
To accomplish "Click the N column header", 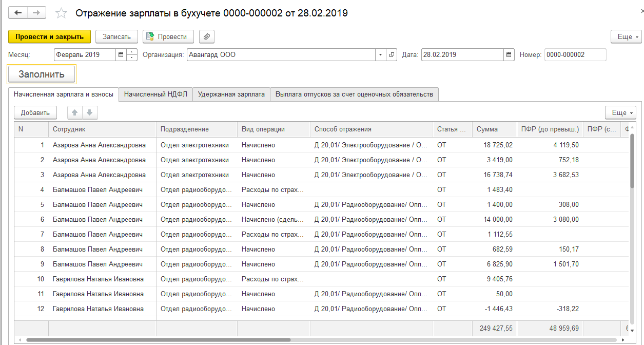I will 31,129.
